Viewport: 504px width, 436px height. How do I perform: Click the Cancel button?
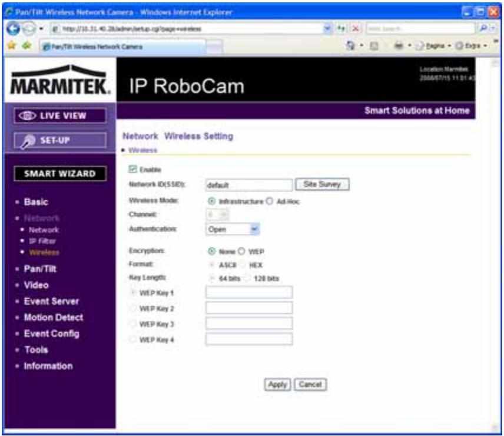pos(310,385)
